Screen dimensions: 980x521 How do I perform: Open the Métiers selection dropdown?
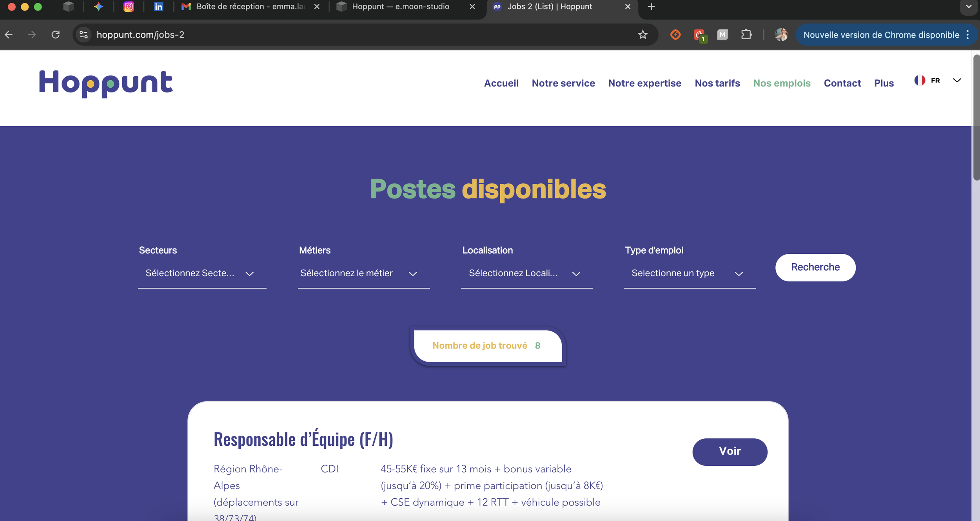[363, 273]
